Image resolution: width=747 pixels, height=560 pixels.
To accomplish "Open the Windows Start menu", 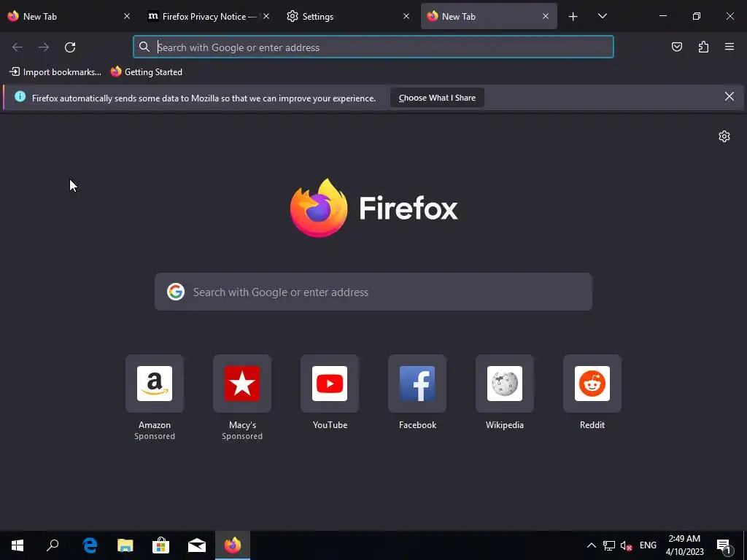I will 18,545.
